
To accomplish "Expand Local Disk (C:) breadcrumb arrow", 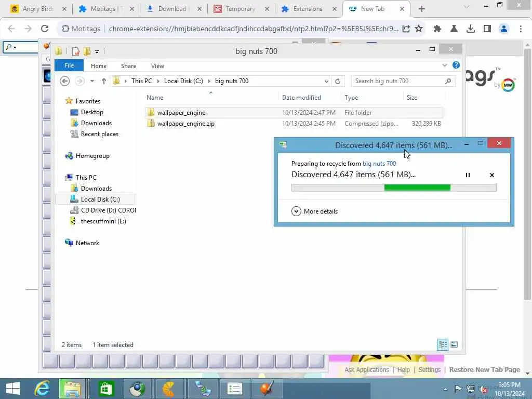I will [x=209, y=81].
